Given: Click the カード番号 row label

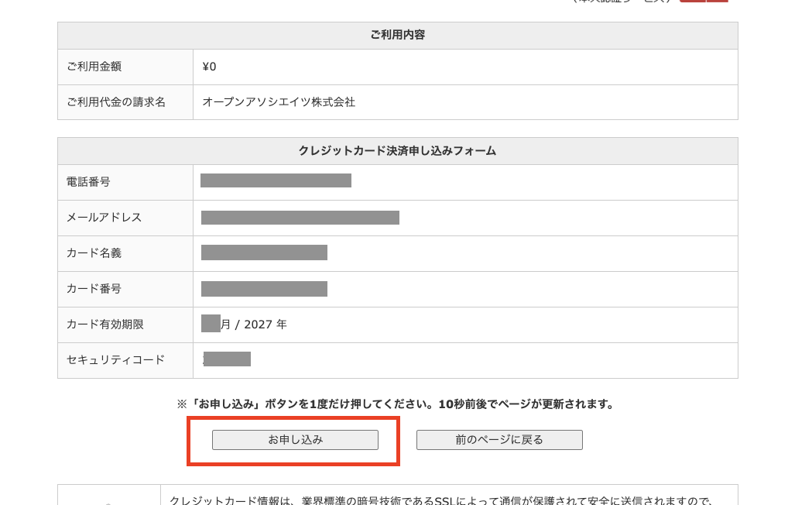Looking at the screenshot, I should (x=94, y=289).
